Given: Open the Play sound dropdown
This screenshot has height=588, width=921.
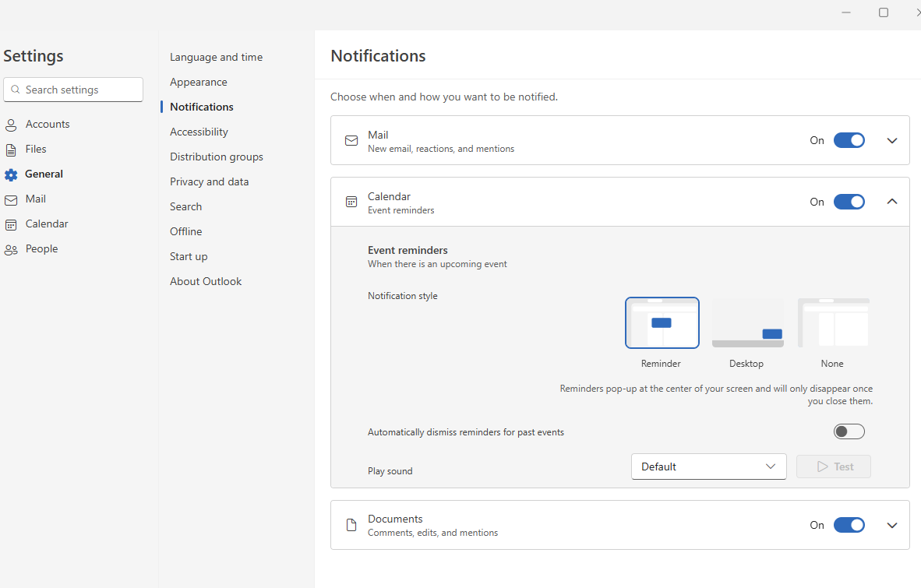Looking at the screenshot, I should (x=708, y=466).
